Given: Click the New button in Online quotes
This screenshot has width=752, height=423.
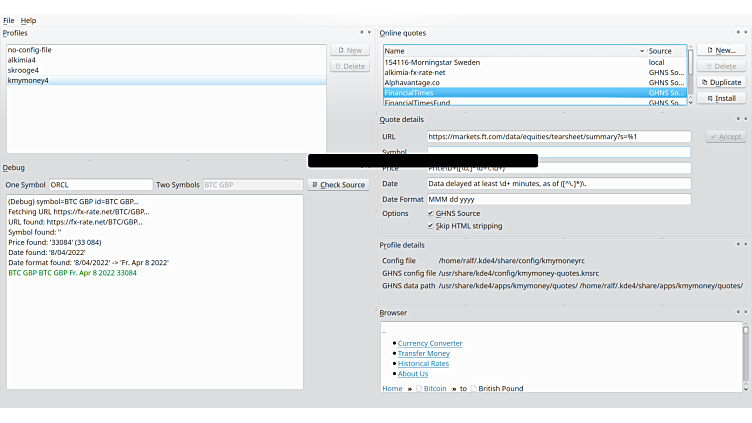Looking at the screenshot, I should point(720,50).
